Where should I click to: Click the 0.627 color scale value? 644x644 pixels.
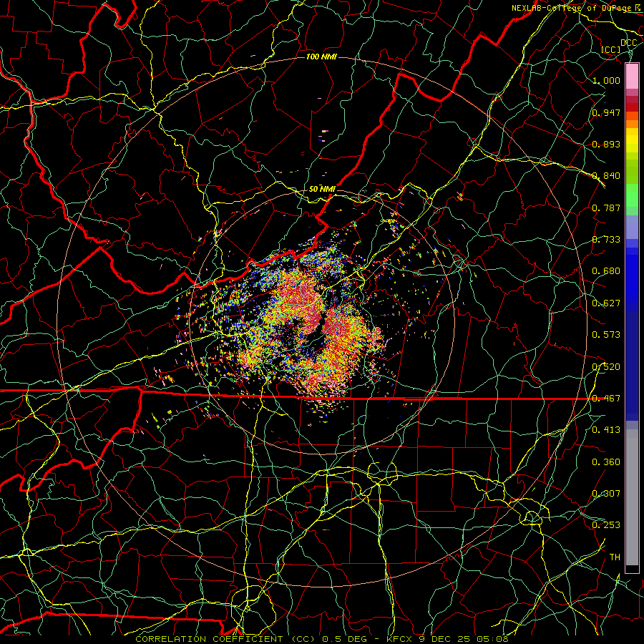606,303
